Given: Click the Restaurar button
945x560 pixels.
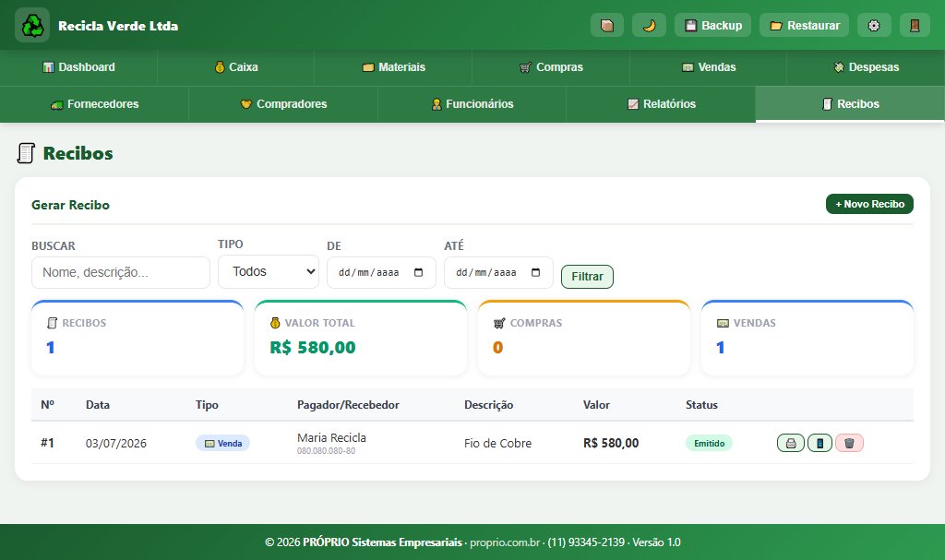Looking at the screenshot, I should (x=804, y=25).
